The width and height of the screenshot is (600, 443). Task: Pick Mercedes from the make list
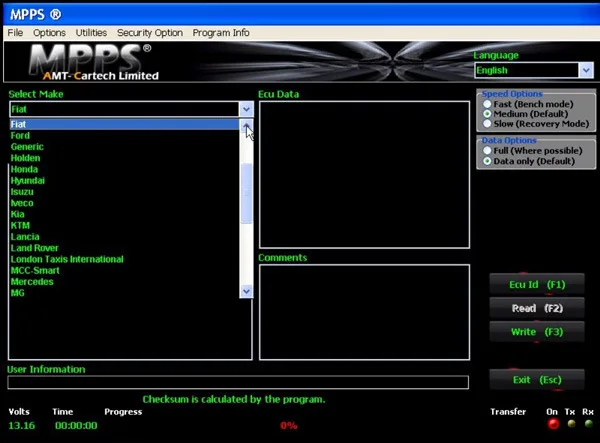[x=32, y=282]
